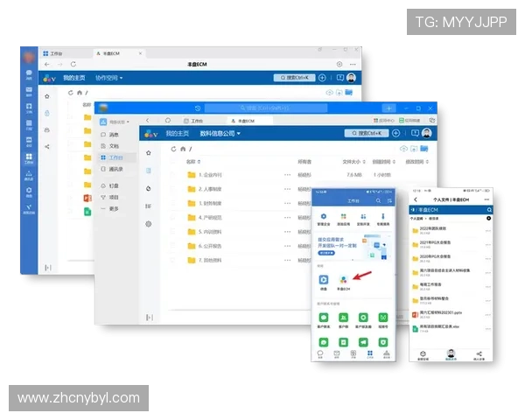Tap the phone back arrow in 个人文件 header
Viewport: 525px width, 420px height.
(415, 199)
